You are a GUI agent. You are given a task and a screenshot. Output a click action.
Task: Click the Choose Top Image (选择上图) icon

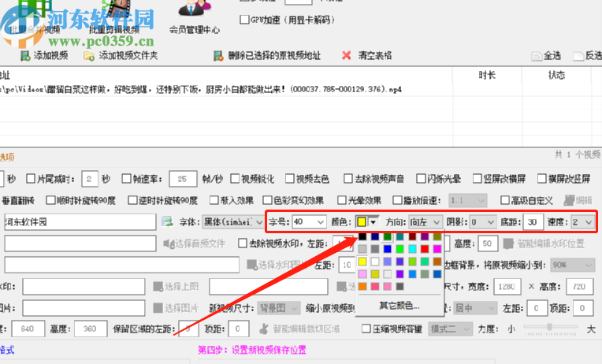pyautogui.click(x=158, y=287)
